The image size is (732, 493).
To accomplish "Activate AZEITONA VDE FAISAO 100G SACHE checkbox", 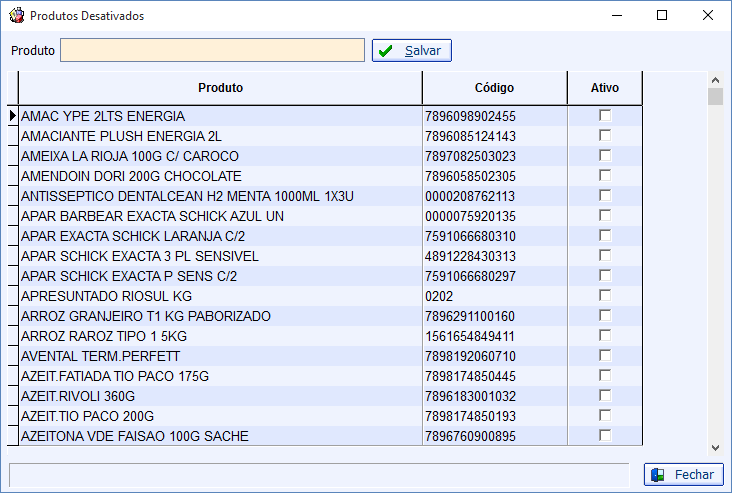I will point(605,436).
